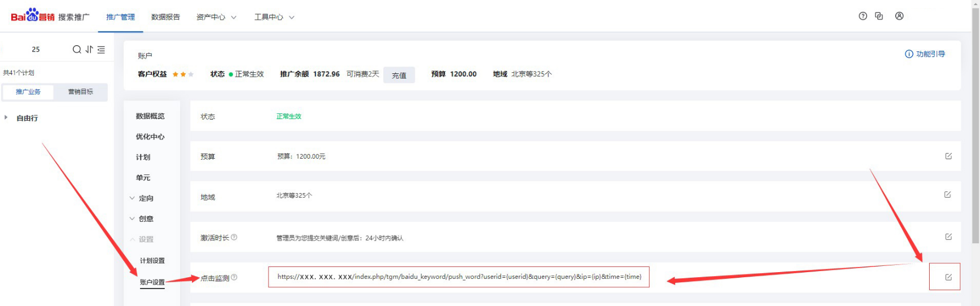The height and width of the screenshot is (306, 980).
Task: Open the help question mark icon
Action: [x=863, y=16]
